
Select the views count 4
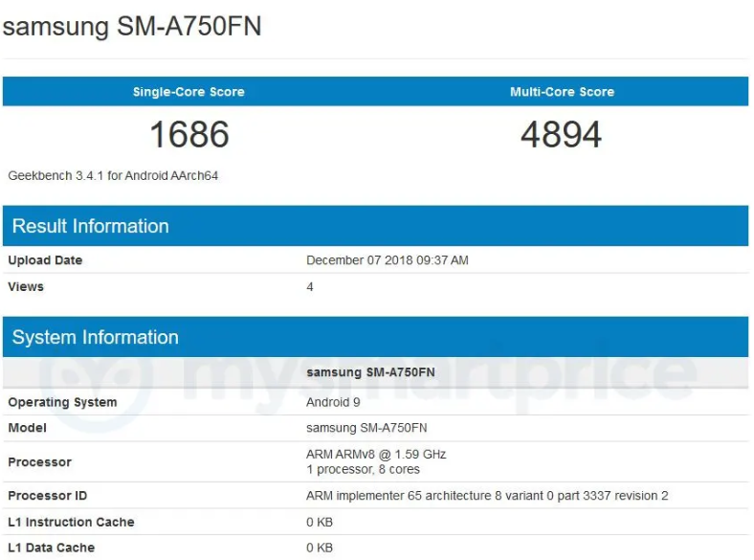[x=310, y=287]
